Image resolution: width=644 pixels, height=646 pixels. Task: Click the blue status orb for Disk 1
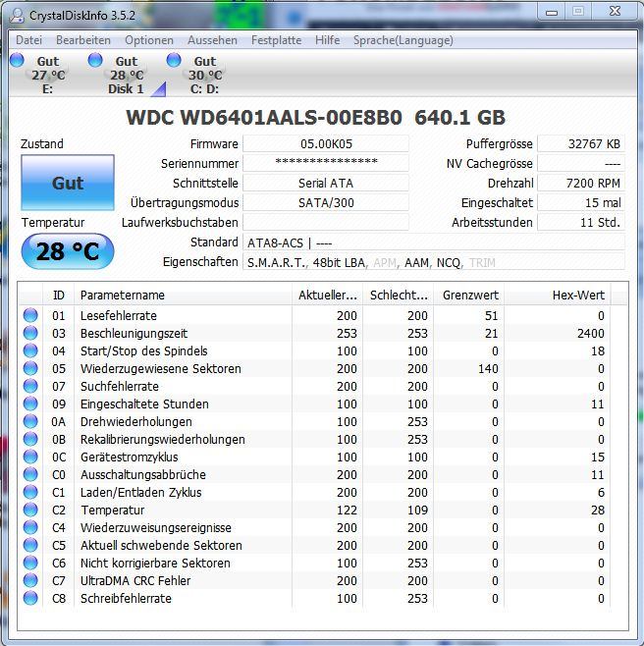pos(95,60)
